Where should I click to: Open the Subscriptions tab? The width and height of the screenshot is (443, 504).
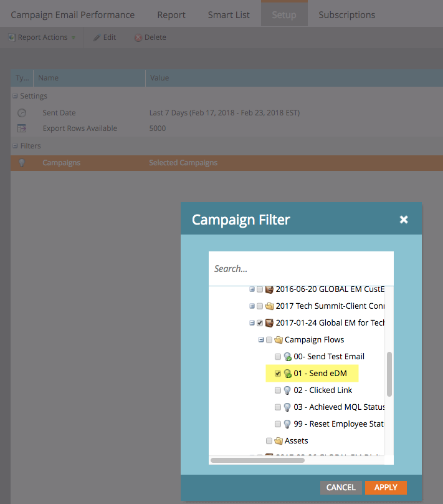point(346,14)
